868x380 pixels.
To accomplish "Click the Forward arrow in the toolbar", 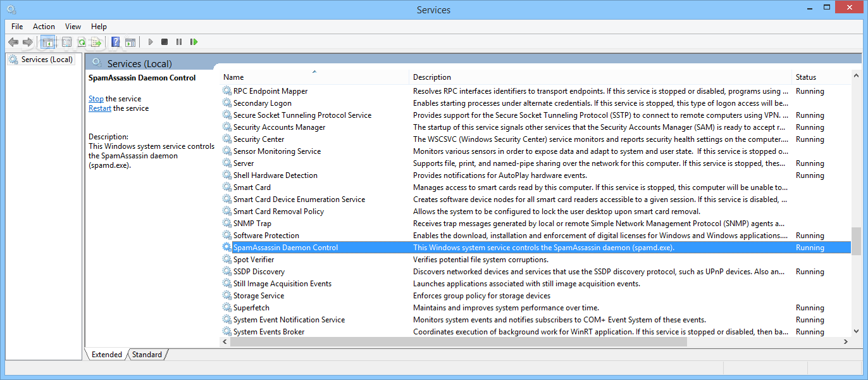I will [28, 42].
